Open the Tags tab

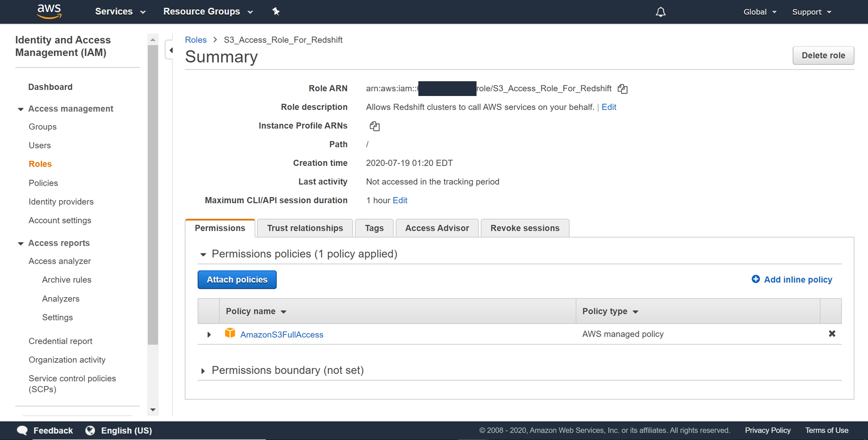374,228
